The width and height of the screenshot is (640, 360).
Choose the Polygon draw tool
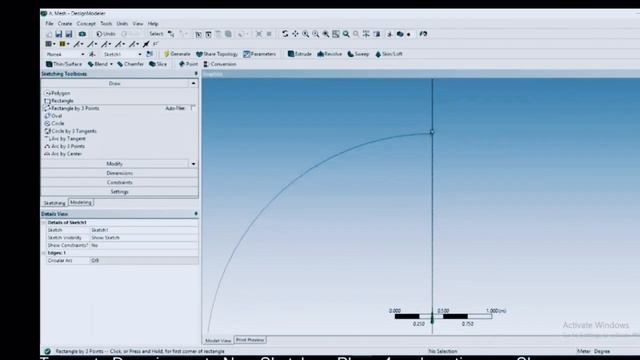(x=57, y=93)
